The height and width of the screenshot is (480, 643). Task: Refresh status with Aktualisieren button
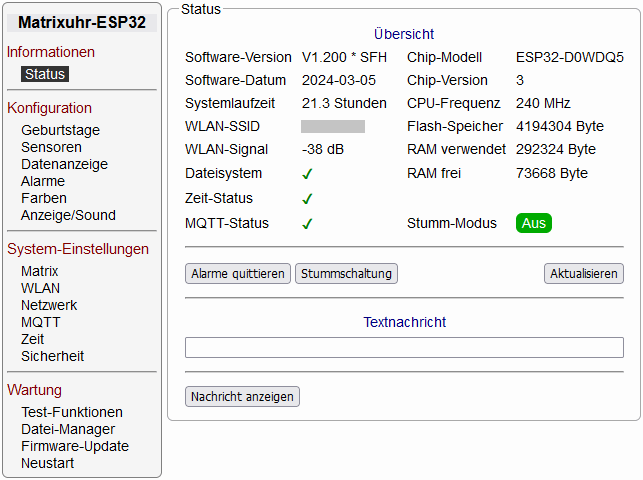[x=584, y=273]
